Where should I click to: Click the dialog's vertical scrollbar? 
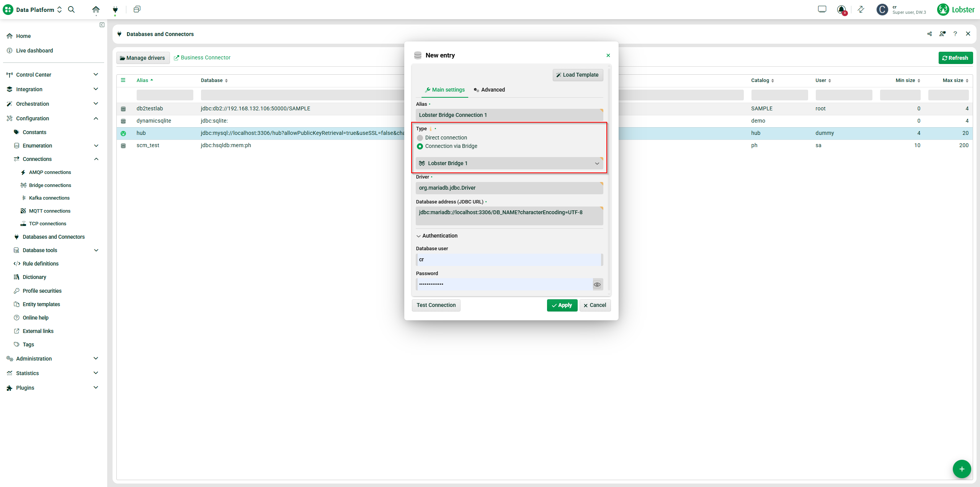[609, 180]
